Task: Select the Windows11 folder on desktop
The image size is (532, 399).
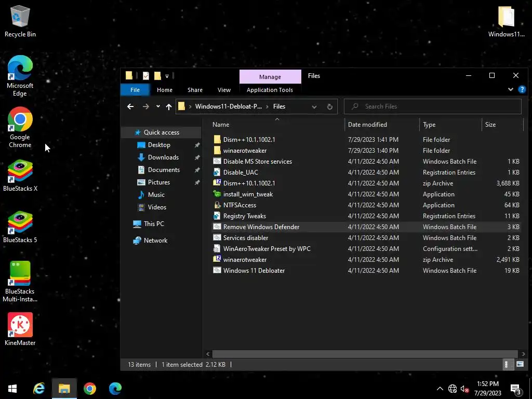Action: [506, 21]
